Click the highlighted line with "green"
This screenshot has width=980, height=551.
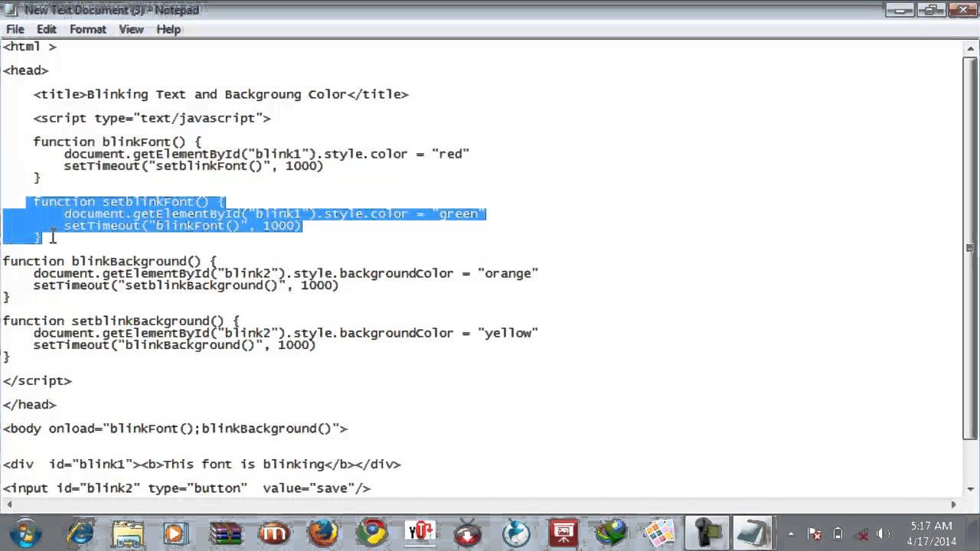275,214
